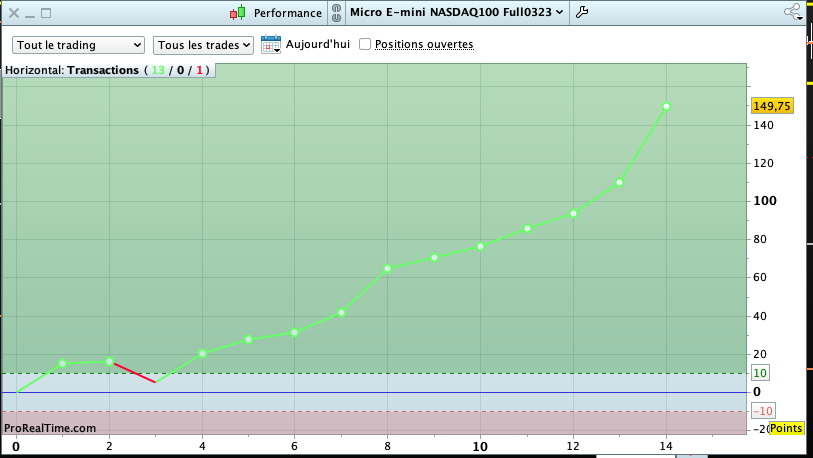Select the data point at transaction 6
Viewport: 813px width, 458px height.
pyautogui.click(x=295, y=332)
